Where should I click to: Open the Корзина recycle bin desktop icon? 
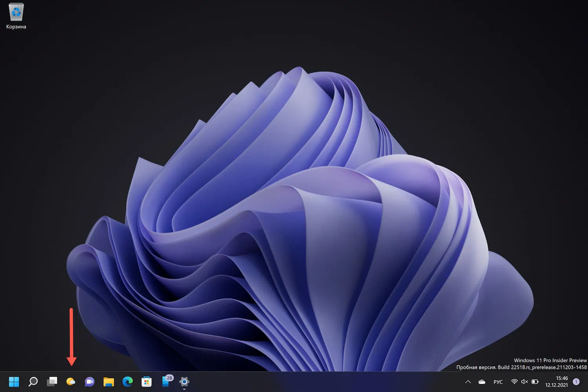[x=16, y=16]
